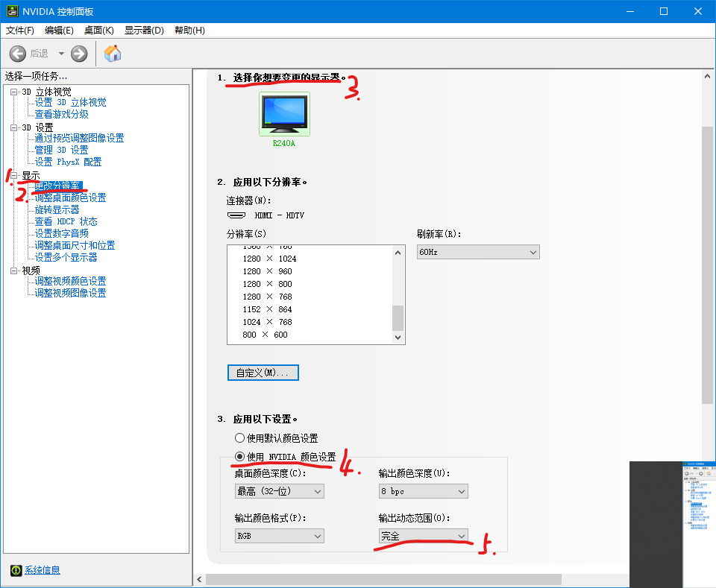
Task: Open 设置 3D 立体视觉 task
Action: [71, 103]
